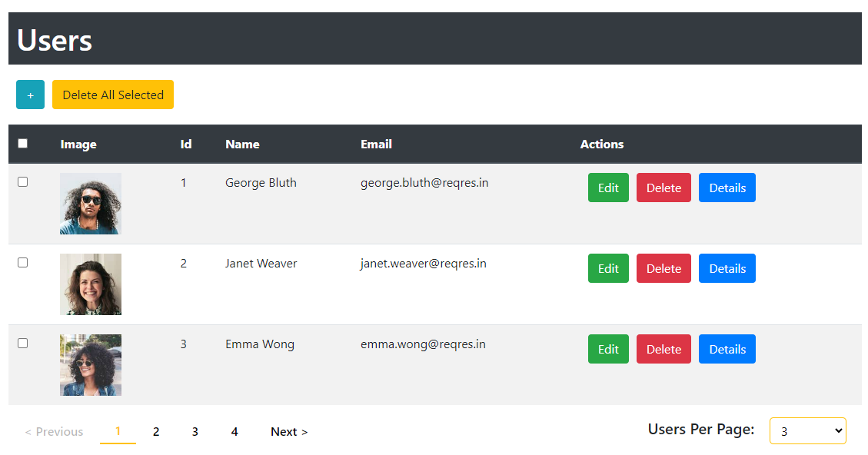Viewport: 868px width, 455px height.
Task: Expand the Users Per Page dropdown
Action: 807,431
